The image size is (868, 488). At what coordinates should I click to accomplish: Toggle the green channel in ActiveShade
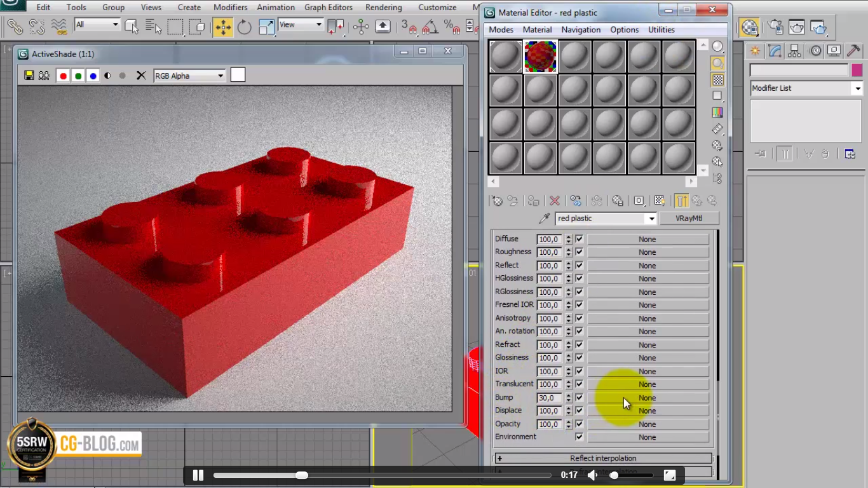78,76
